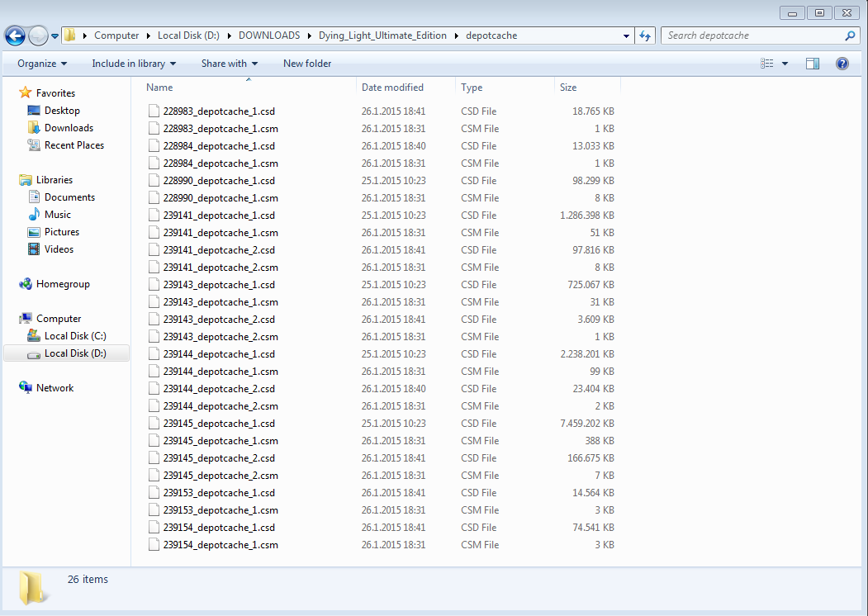This screenshot has height=616, width=868.
Task: Open Pictures library
Action: pos(61,232)
